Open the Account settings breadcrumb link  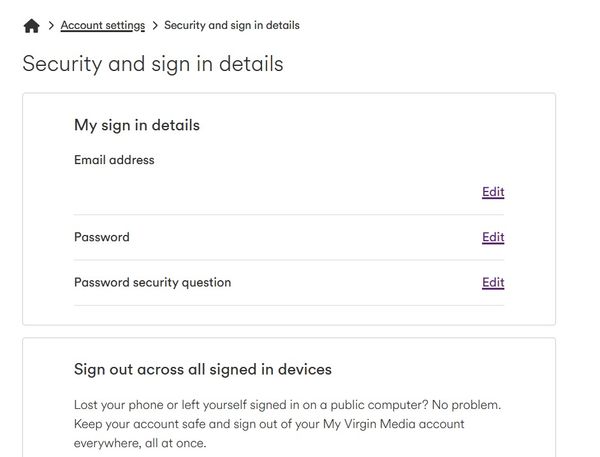click(103, 25)
